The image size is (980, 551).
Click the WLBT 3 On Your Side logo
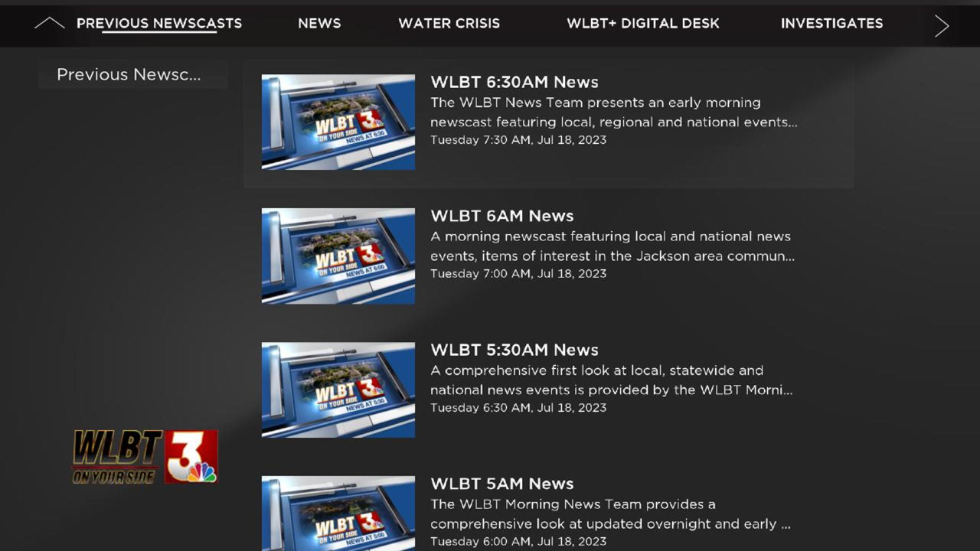[145, 457]
